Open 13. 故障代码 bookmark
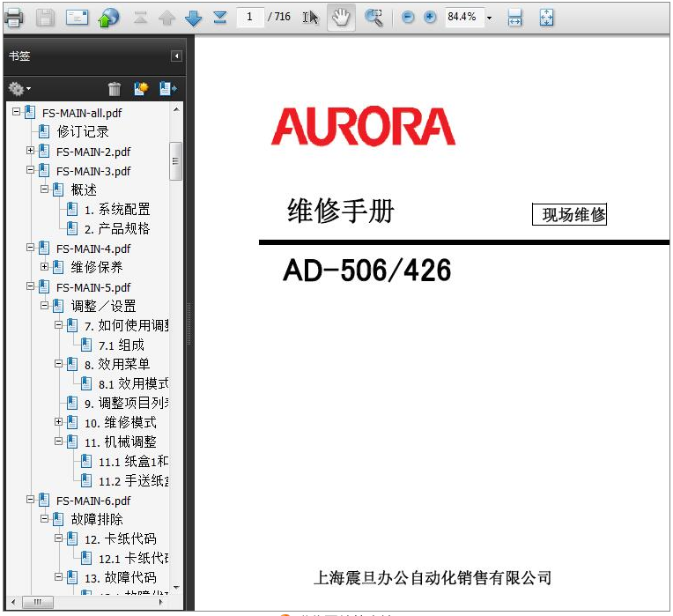The height and width of the screenshot is (616, 673). point(120,578)
